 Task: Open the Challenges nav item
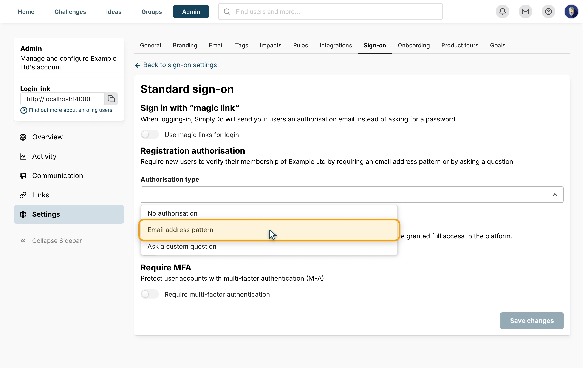click(x=70, y=12)
